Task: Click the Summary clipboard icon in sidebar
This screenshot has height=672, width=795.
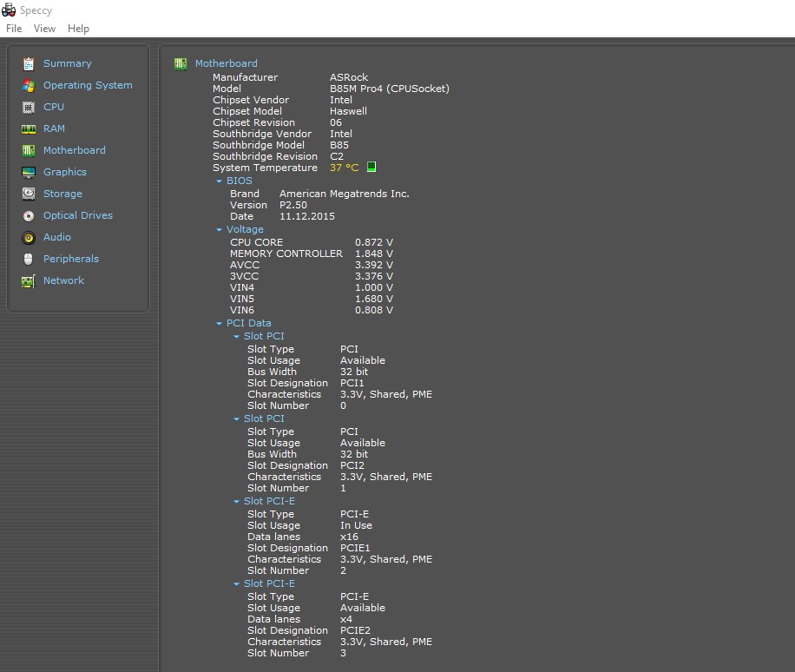Action: [29, 64]
